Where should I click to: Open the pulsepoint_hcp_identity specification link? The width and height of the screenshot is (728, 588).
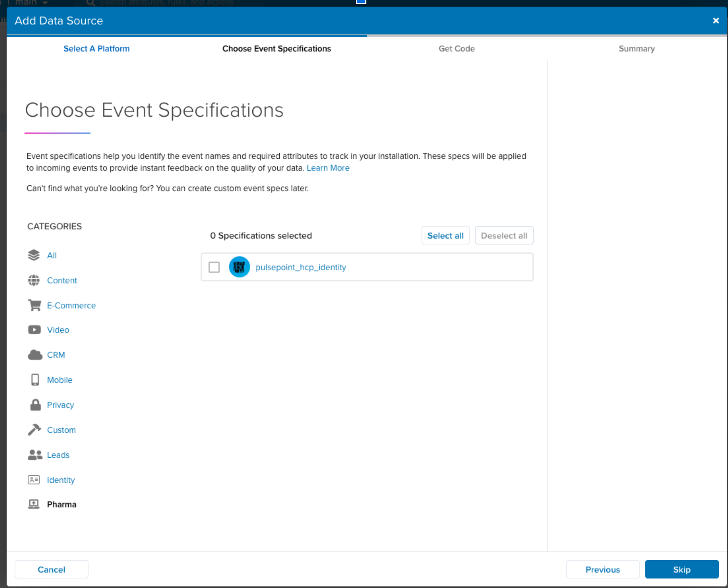[x=301, y=267]
